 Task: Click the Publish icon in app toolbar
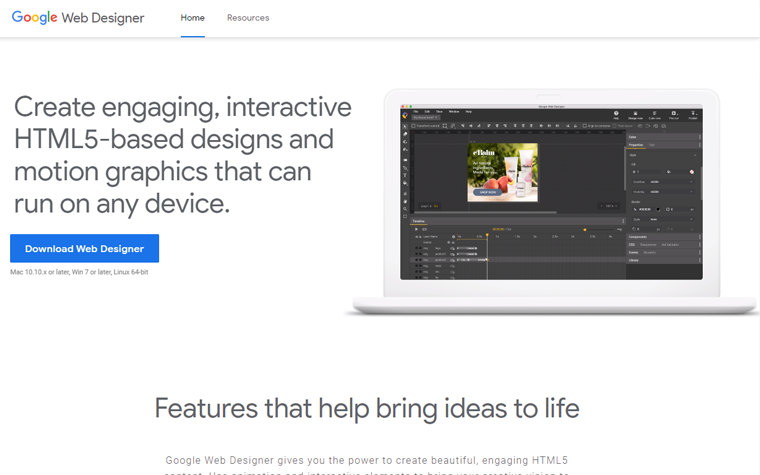coord(692,115)
